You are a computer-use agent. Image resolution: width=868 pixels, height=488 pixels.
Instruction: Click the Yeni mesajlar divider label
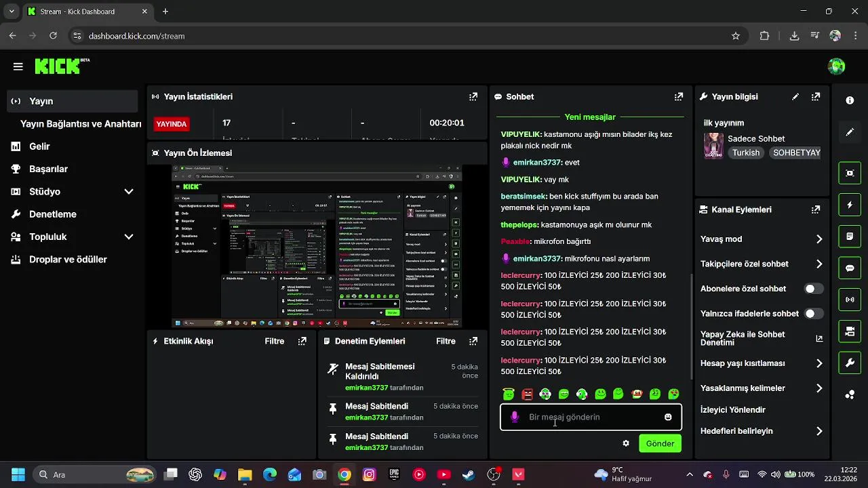(590, 117)
